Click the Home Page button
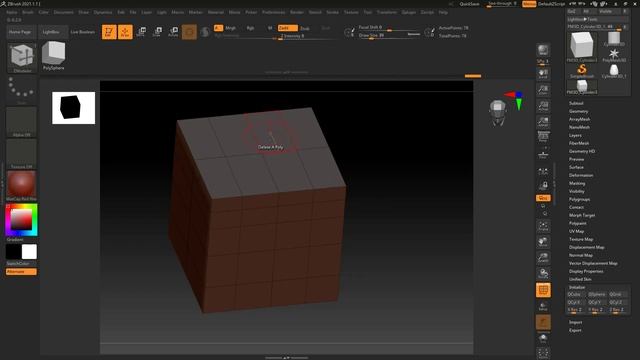This screenshot has width=640, height=360. (21, 32)
